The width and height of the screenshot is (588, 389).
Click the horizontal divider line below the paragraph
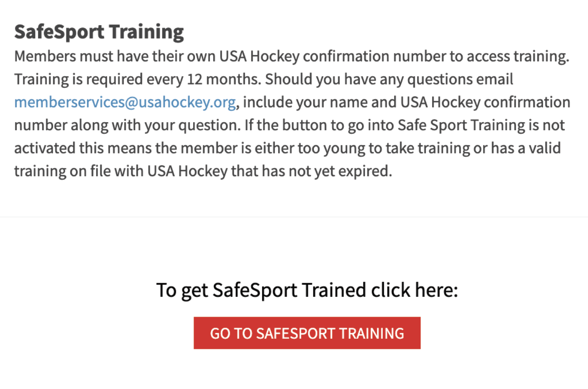coord(294,217)
